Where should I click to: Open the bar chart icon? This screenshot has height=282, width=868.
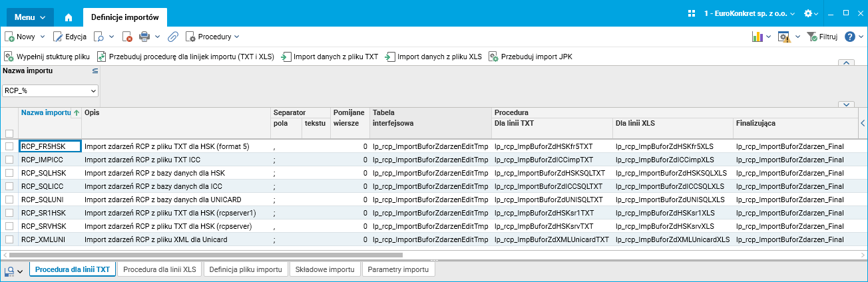pyautogui.click(x=758, y=37)
